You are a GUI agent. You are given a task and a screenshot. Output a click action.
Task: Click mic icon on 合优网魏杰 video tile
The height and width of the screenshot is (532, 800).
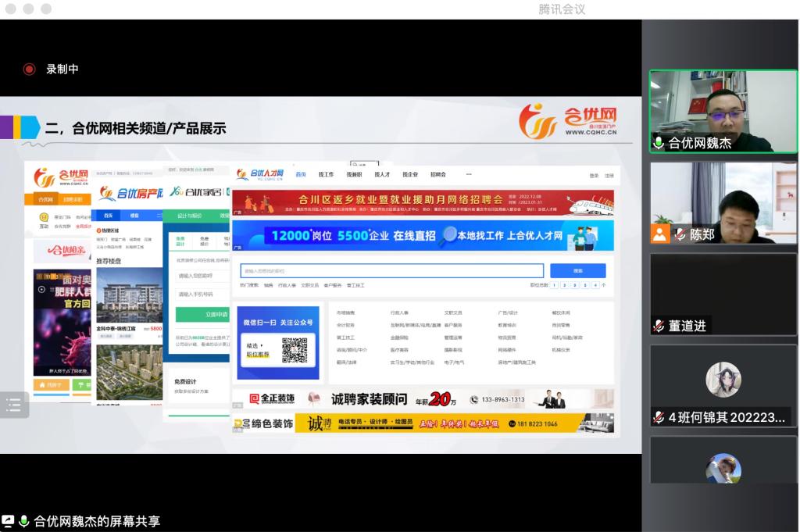[x=659, y=143]
